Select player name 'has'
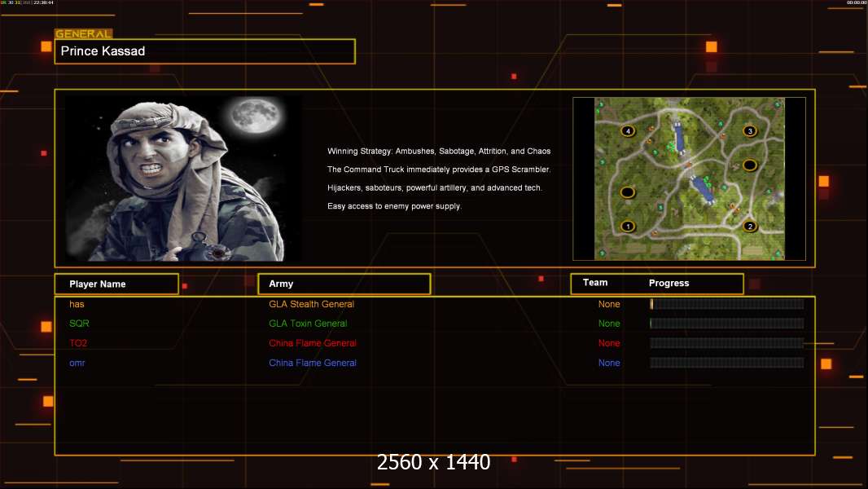 tap(77, 304)
